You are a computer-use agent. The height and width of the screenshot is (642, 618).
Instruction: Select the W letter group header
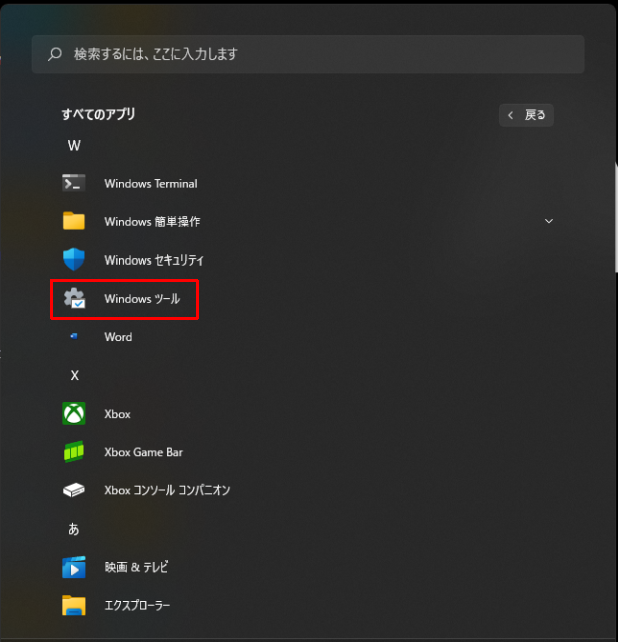click(x=74, y=145)
